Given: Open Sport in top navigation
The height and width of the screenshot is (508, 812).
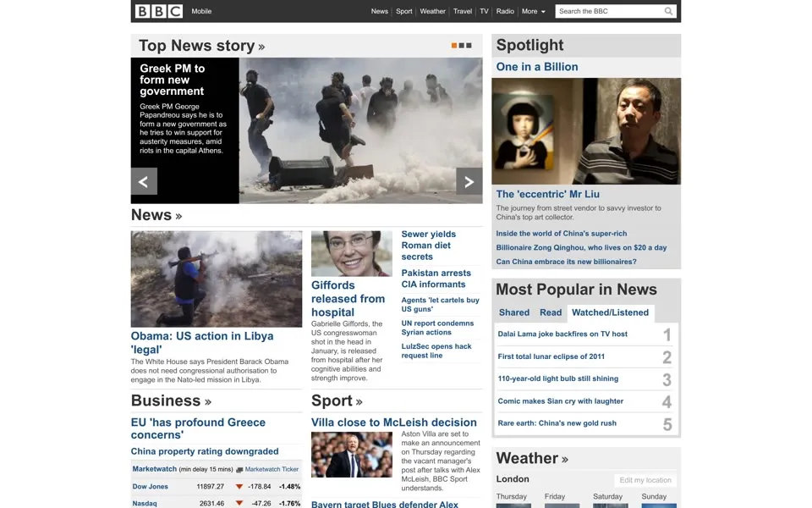Looking at the screenshot, I should (x=404, y=11).
